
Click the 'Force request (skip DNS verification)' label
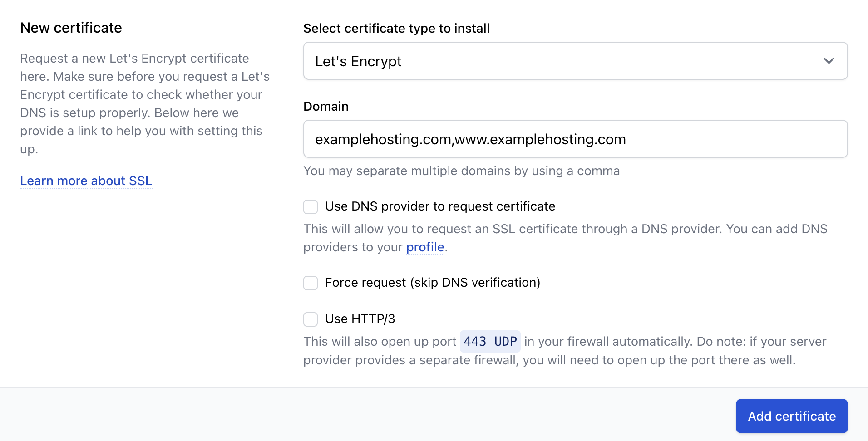(432, 283)
